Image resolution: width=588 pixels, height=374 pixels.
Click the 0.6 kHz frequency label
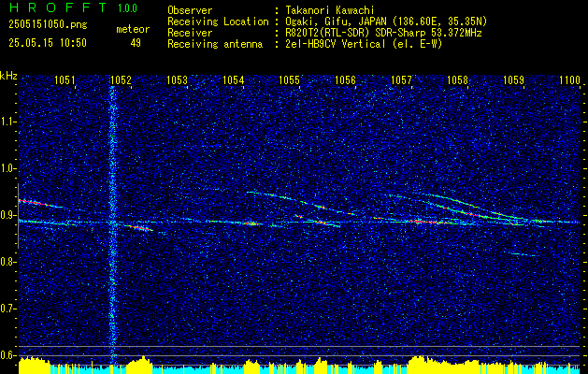[x=8, y=355]
